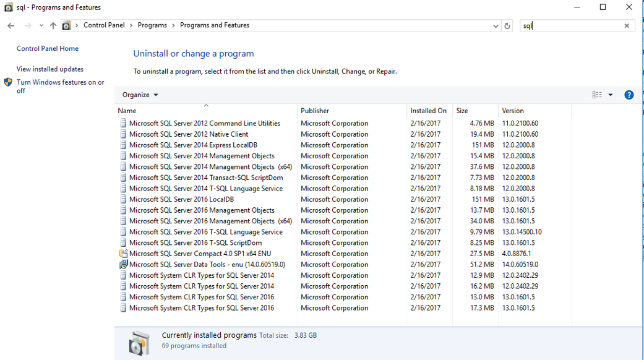This screenshot has height=360, width=644.
Task: Click Programs and Features breadcrumb
Action: [x=215, y=25]
